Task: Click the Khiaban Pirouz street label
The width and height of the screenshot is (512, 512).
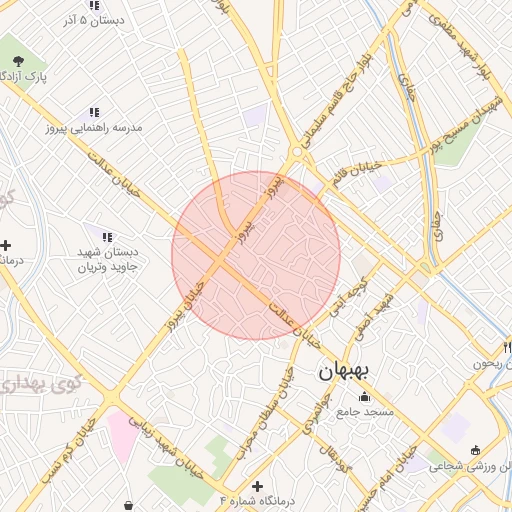Action: click(185, 306)
